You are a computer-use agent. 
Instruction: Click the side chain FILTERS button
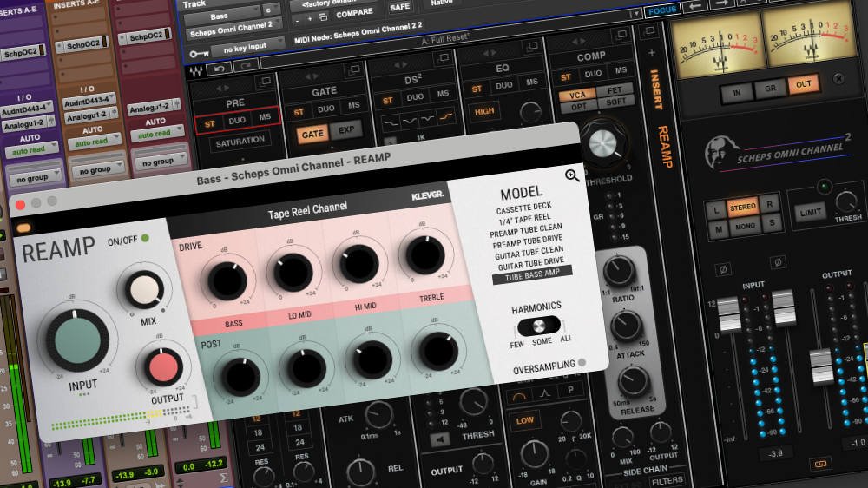(x=667, y=481)
